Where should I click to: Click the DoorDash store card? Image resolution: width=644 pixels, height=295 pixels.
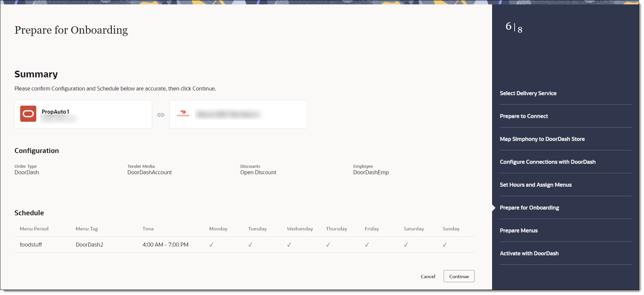(x=238, y=114)
